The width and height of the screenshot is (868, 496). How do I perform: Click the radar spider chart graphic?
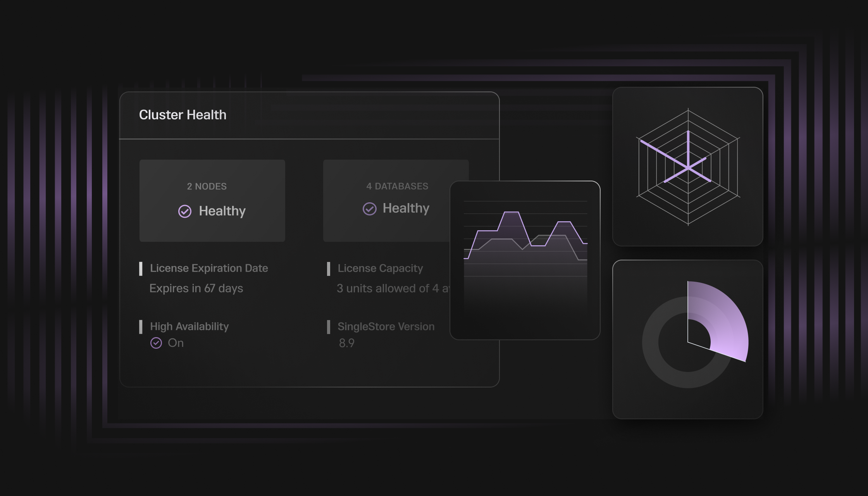pyautogui.click(x=688, y=167)
